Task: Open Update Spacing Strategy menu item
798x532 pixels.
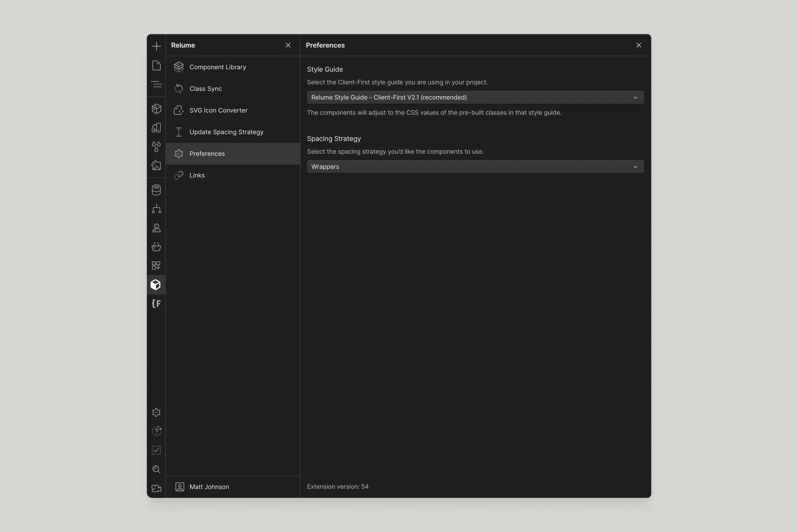Action: point(233,132)
